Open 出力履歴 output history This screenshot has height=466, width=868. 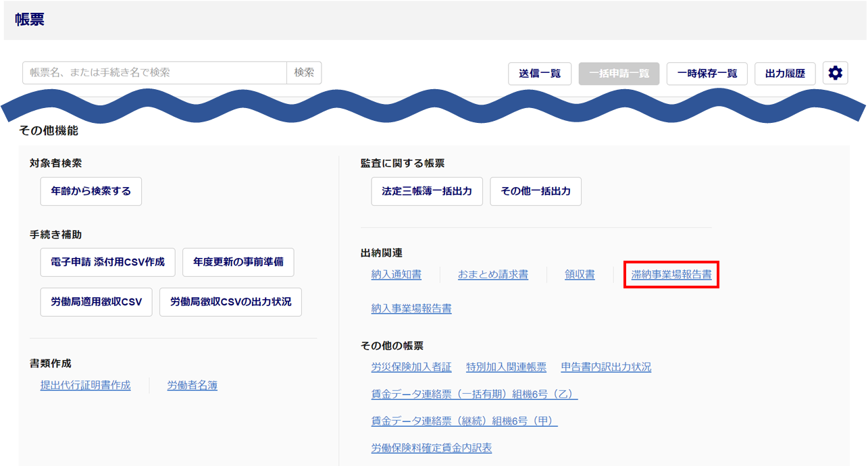click(x=785, y=74)
